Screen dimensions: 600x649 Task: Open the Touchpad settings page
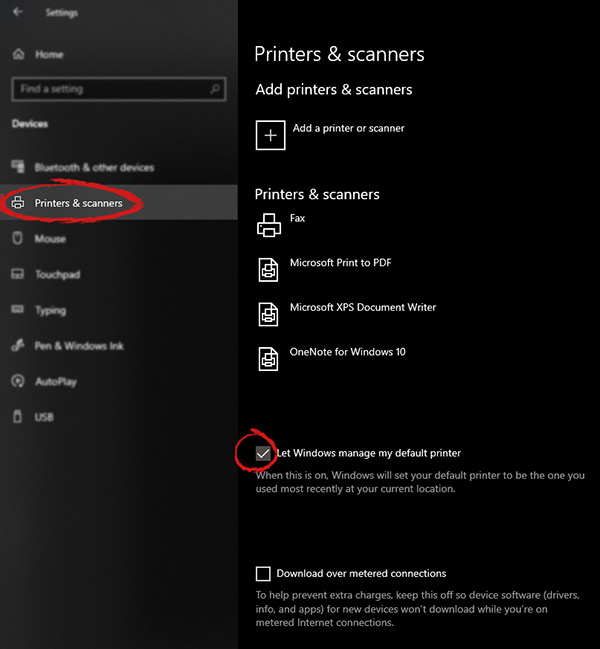point(58,274)
